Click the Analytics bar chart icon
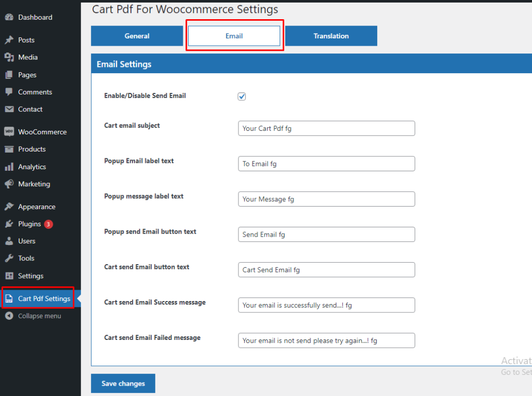 [9, 167]
